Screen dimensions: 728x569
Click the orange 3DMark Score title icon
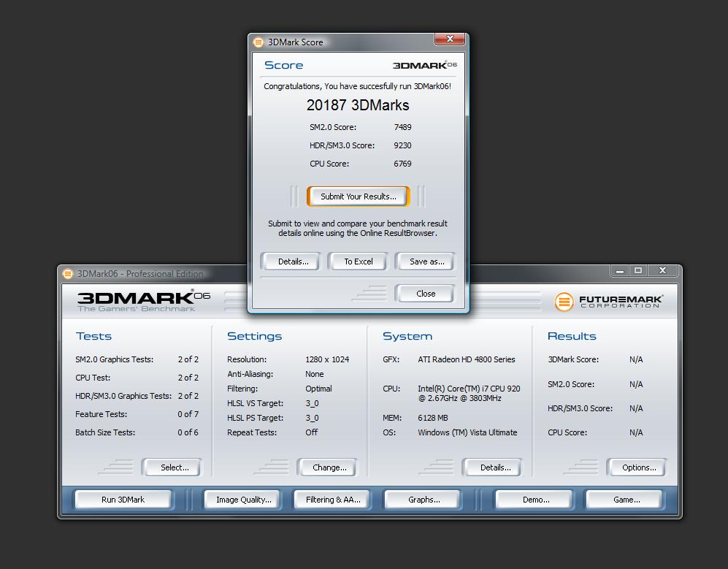258,42
